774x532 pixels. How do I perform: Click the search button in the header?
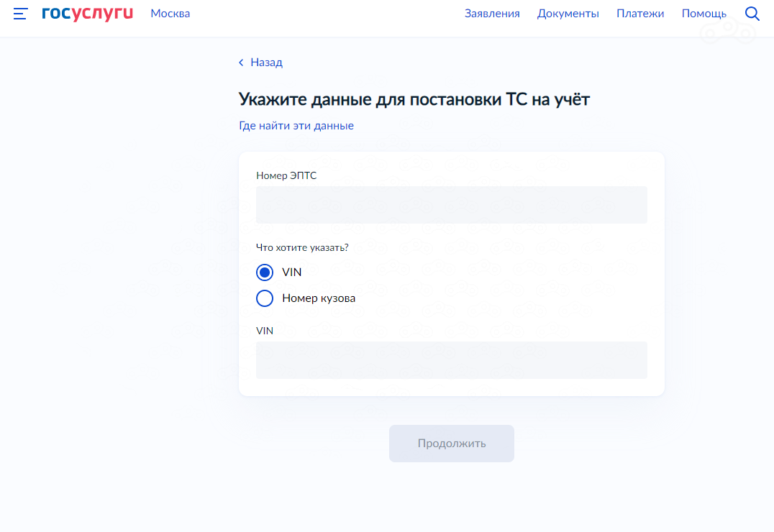pos(752,13)
